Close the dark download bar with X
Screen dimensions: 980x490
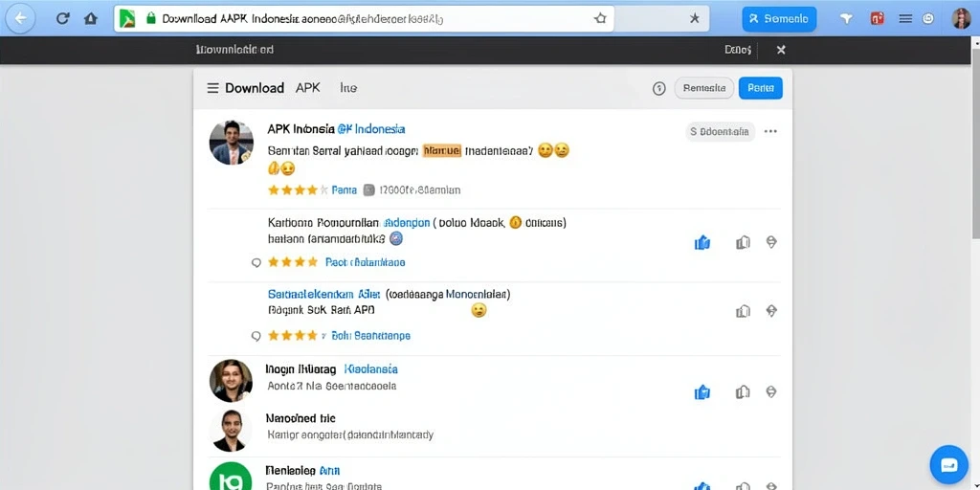coord(781,50)
